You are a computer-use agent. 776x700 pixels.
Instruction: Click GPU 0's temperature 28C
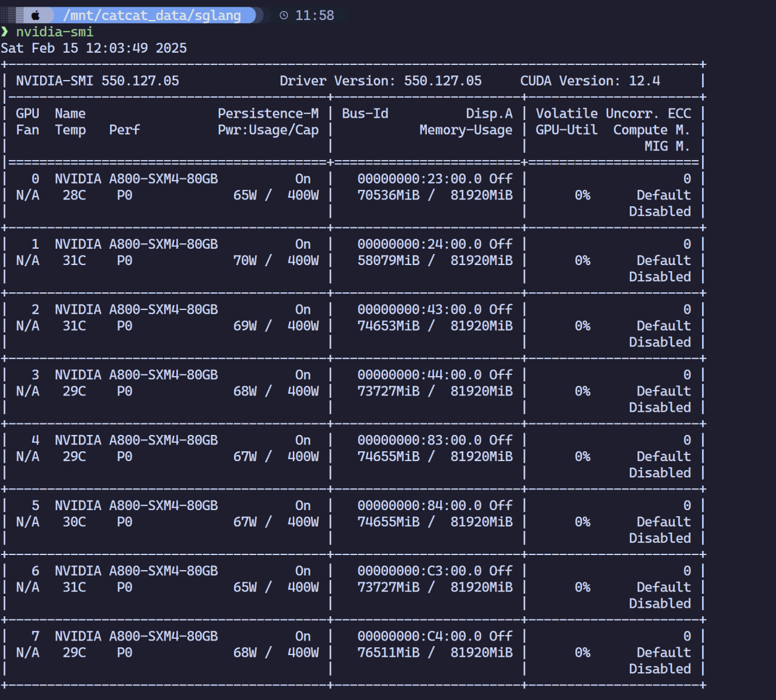point(75,195)
